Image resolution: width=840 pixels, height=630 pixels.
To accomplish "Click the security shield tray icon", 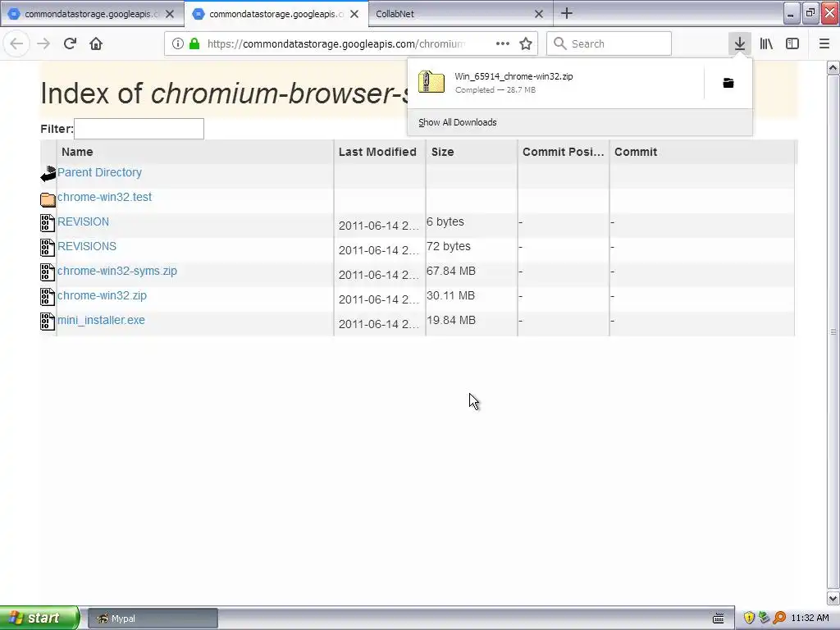I will 749,618.
